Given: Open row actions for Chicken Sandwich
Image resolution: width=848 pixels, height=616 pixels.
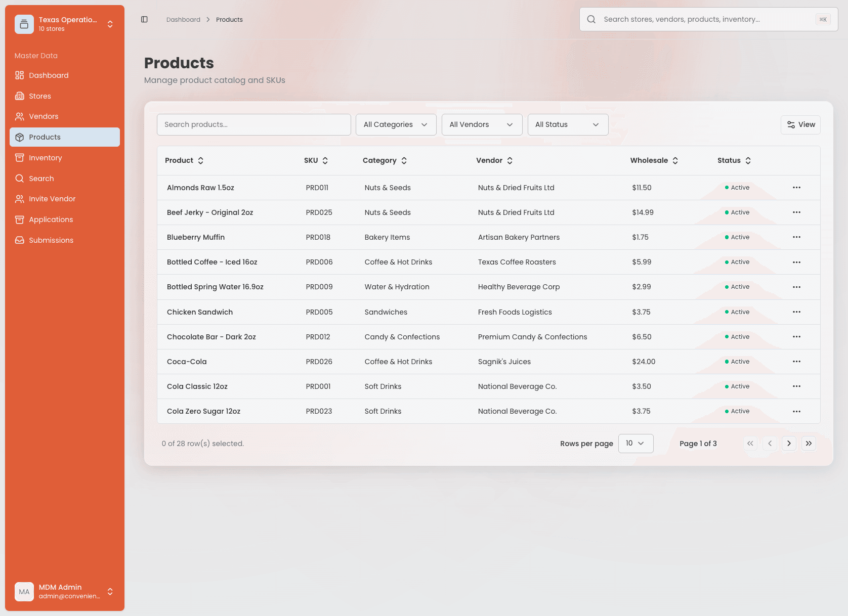Looking at the screenshot, I should point(796,312).
